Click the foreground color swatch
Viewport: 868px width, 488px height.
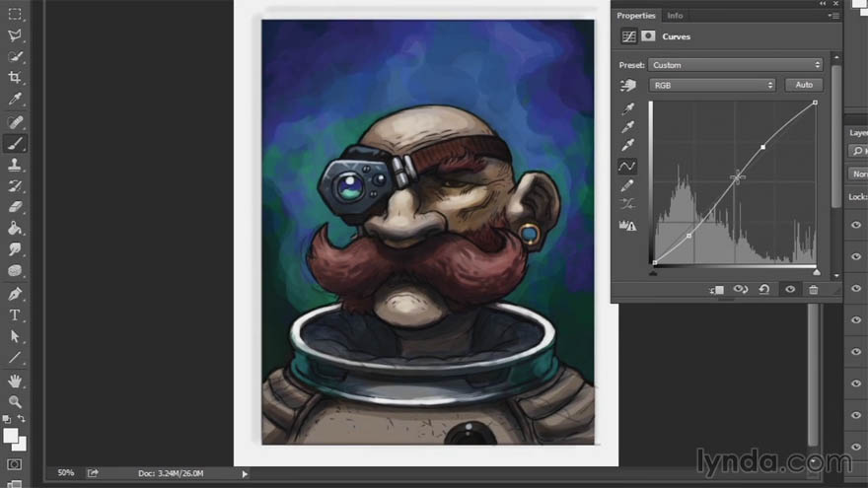10,436
